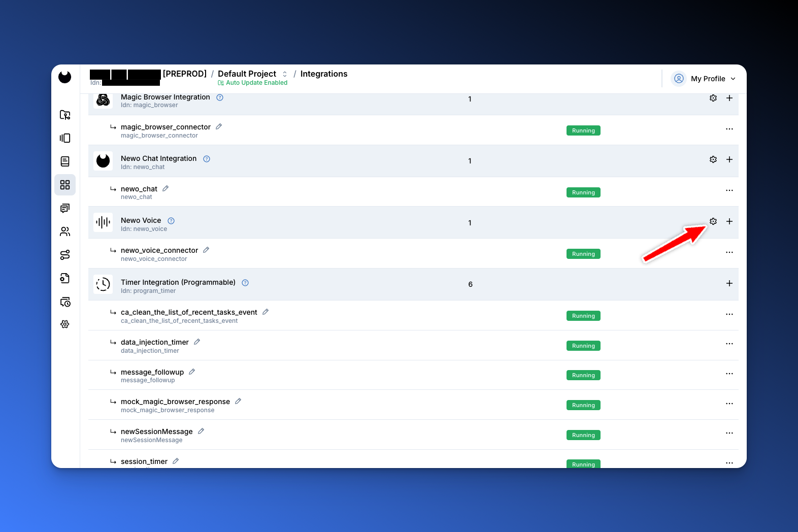Click Newo Voice waveform logo
The height and width of the screenshot is (532, 798).
[x=103, y=222]
